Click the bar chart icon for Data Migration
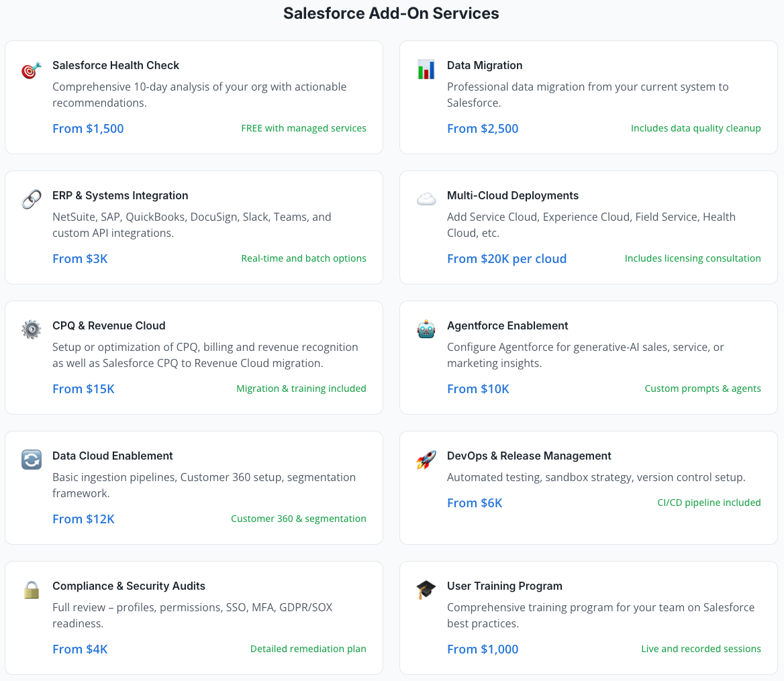 tap(426, 70)
